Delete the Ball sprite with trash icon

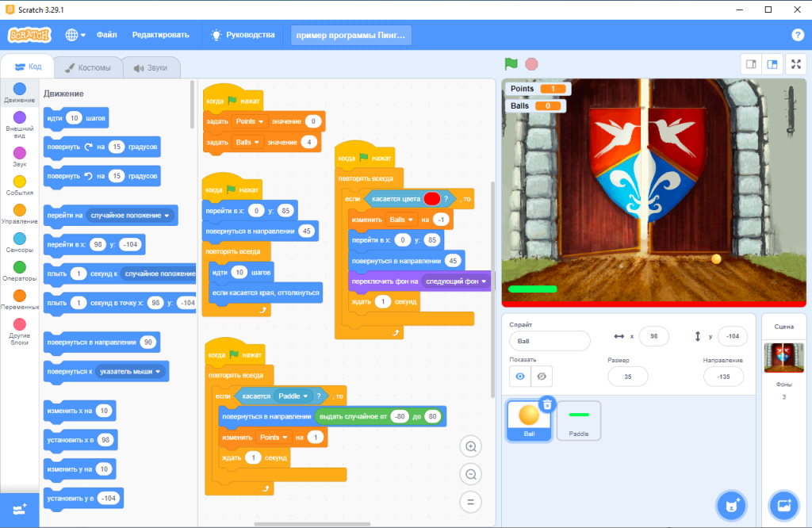click(546, 404)
